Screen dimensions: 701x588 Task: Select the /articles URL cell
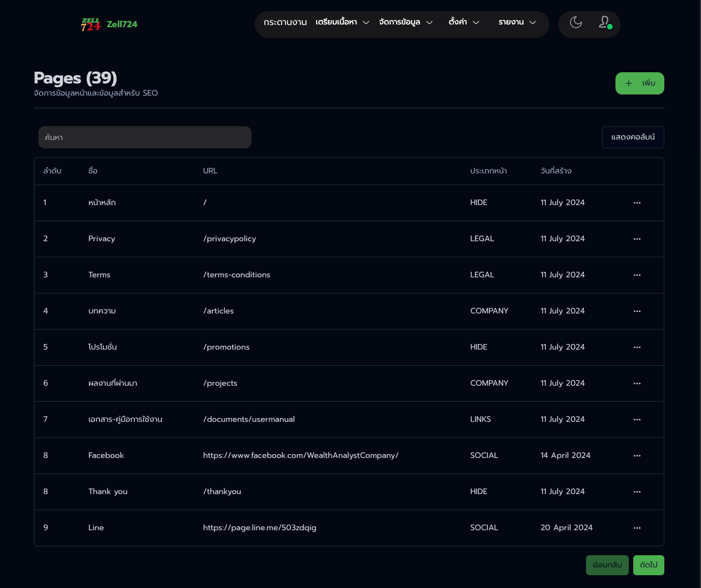tap(218, 311)
